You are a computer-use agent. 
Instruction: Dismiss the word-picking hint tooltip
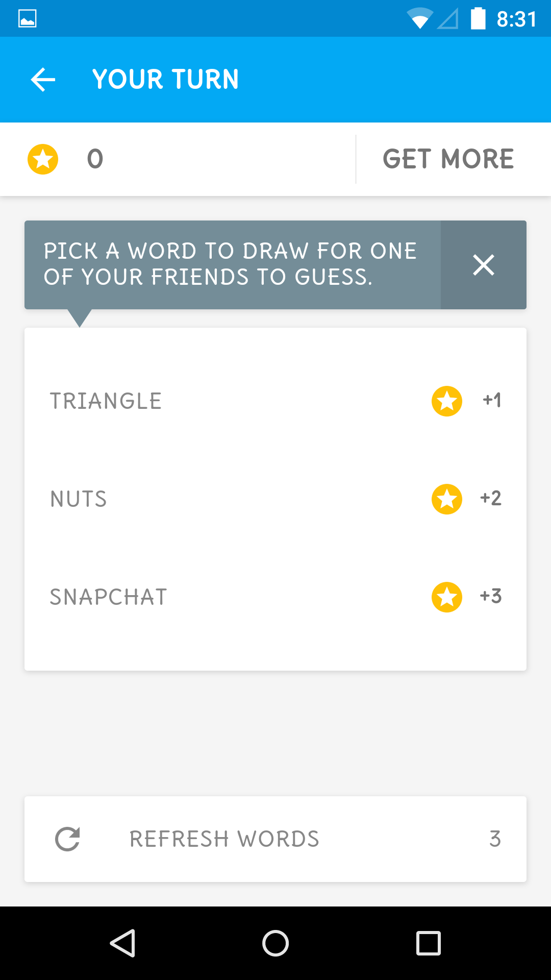(483, 265)
